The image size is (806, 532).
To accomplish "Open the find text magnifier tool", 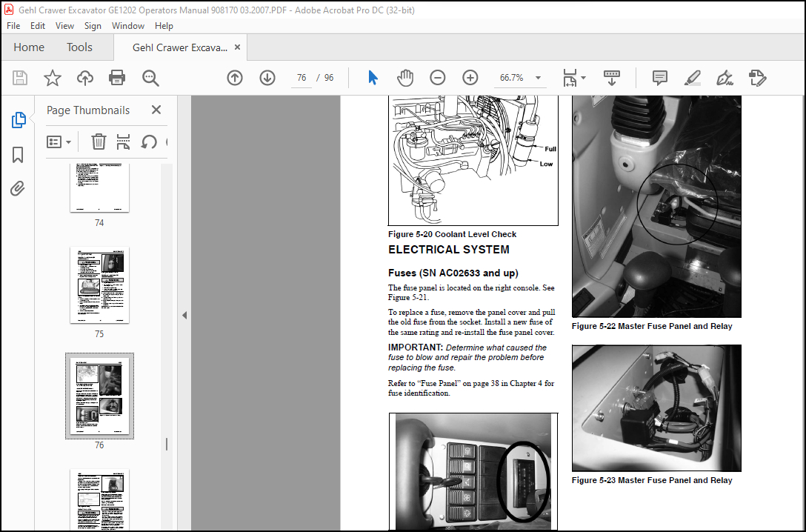I will [x=150, y=78].
